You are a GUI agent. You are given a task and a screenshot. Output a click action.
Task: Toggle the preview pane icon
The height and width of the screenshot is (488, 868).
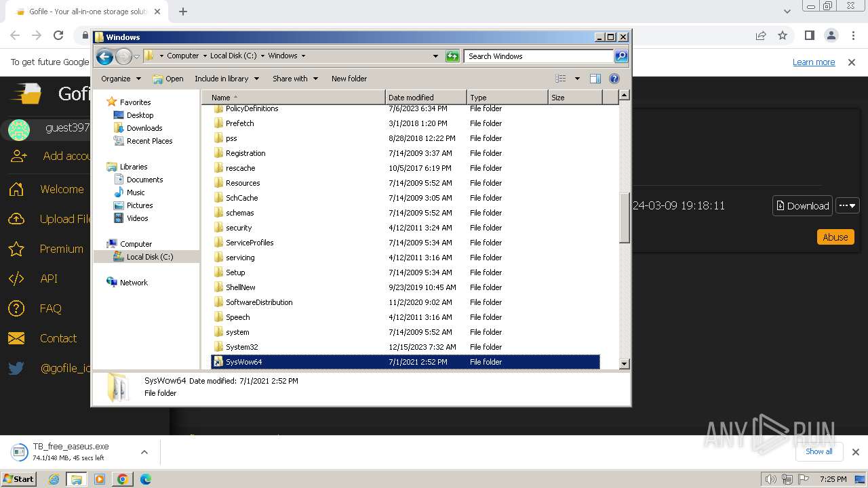(595, 79)
